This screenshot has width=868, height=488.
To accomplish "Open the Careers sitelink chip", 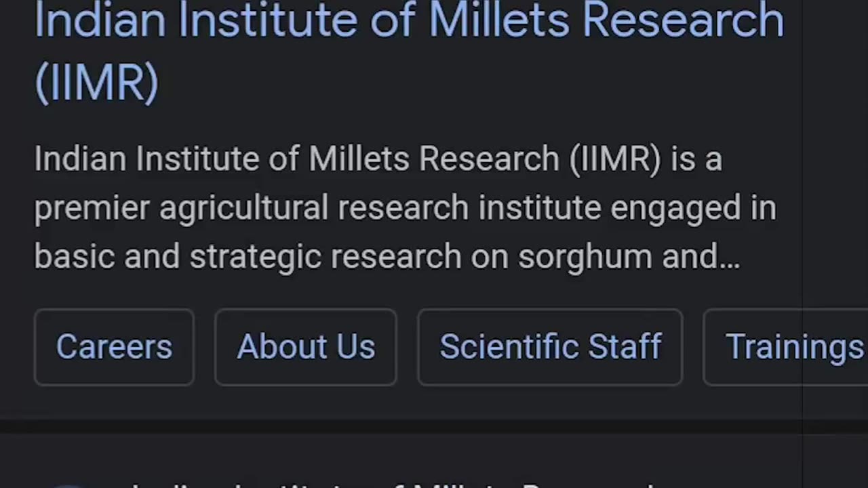I will tap(114, 347).
